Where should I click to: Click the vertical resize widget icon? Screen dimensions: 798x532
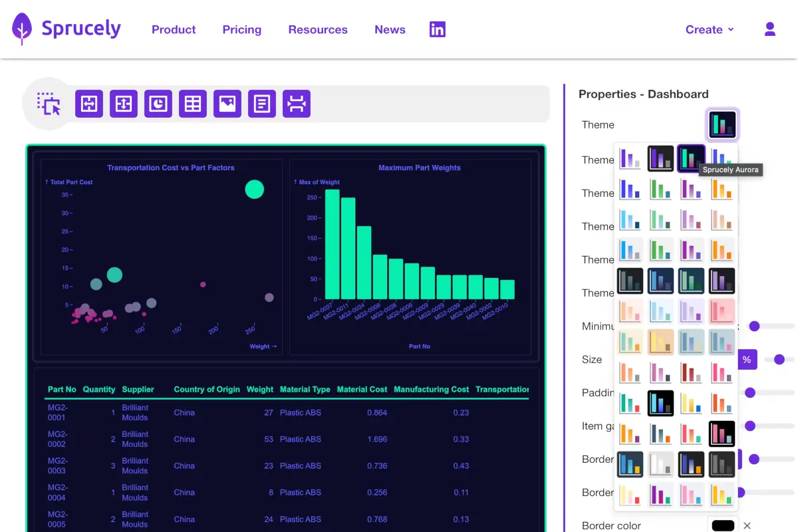124,104
